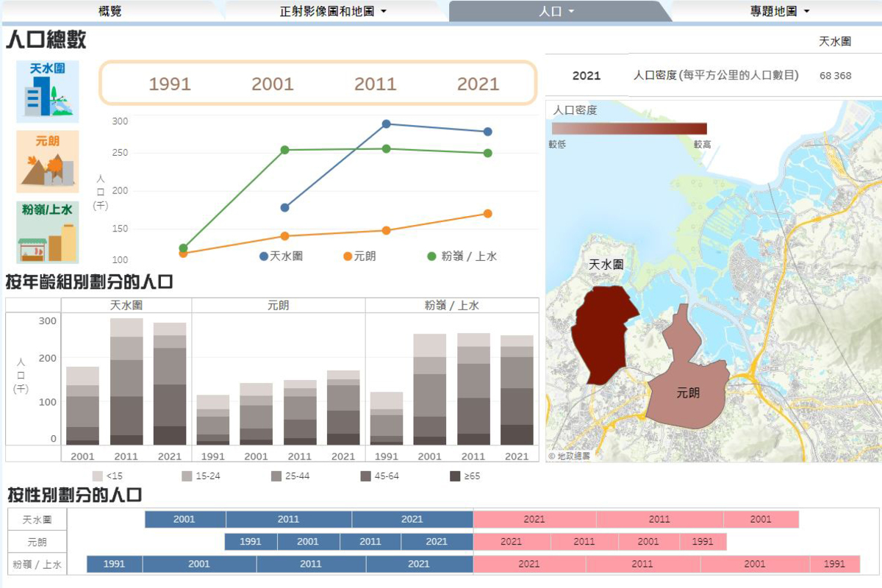
Task: Click the green 粉嶺 / 上水 legend dot
Action: tap(432, 257)
